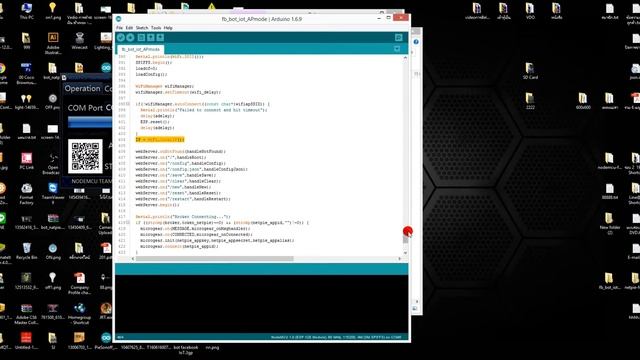Open the Help menu
Viewport: 640px width, 360px height.
click(168, 28)
